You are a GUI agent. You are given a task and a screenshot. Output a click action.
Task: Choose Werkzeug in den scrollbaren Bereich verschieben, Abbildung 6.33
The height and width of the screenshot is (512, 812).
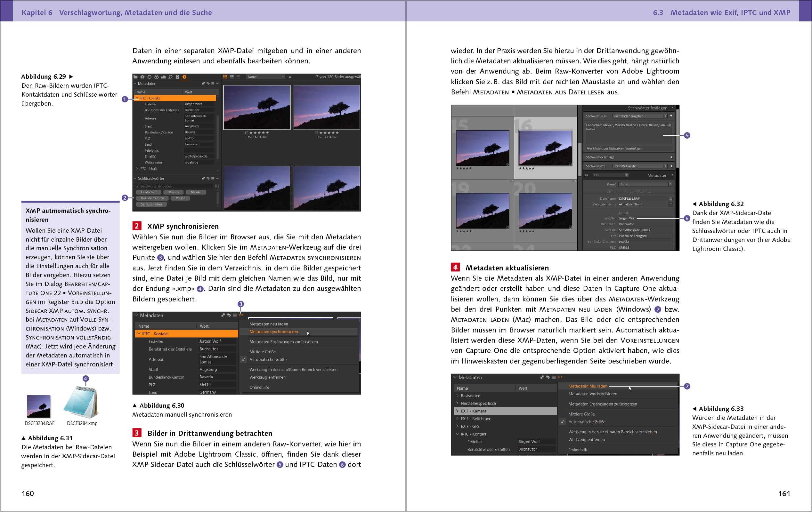coord(613,432)
